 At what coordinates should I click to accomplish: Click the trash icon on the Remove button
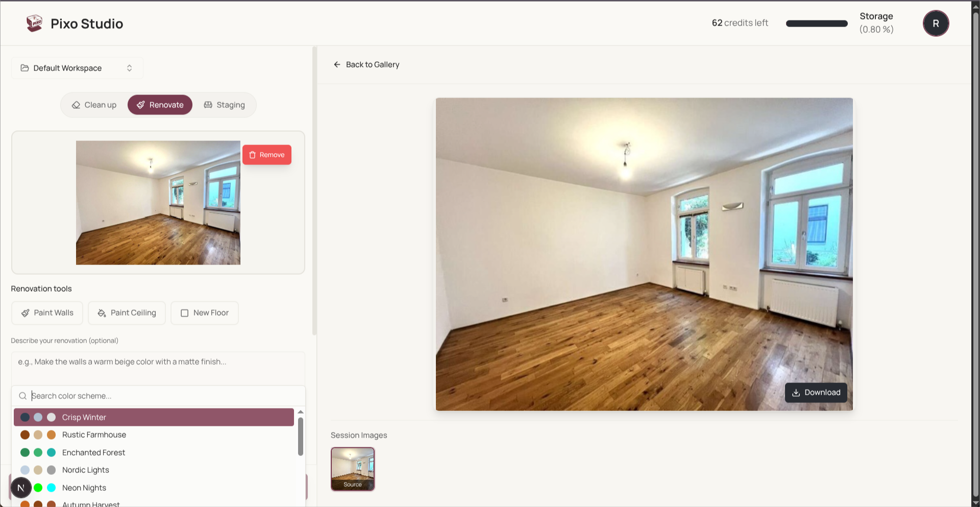tap(253, 154)
